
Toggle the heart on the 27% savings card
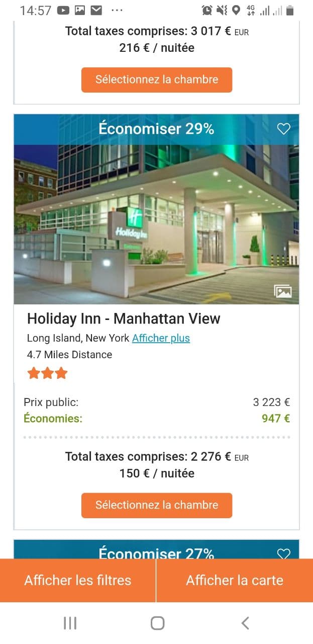click(284, 553)
